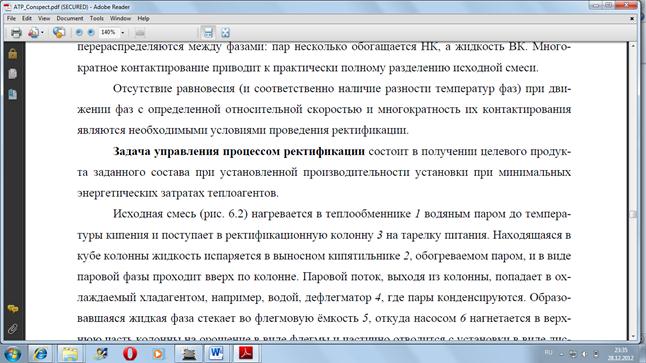The height and width of the screenshot is (363, 646).
Task: Open the Attachments paperclip panel
Action: point(13,329)
